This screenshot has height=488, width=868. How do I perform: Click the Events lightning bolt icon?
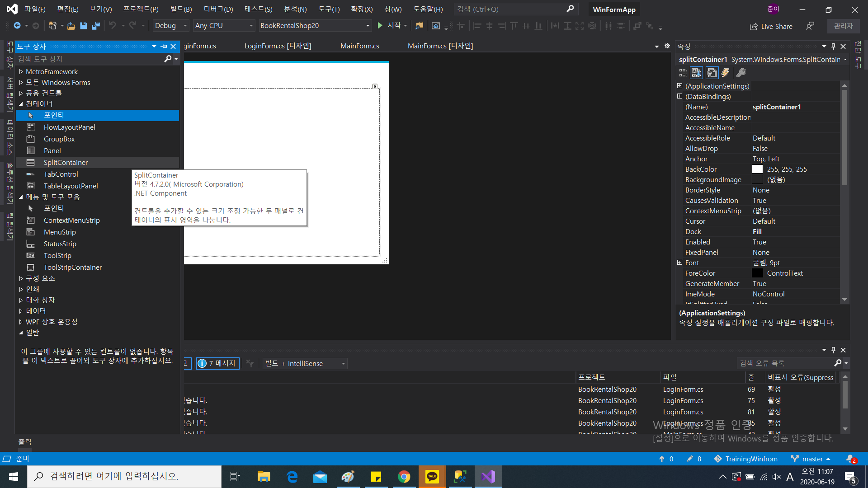[726, 73]
